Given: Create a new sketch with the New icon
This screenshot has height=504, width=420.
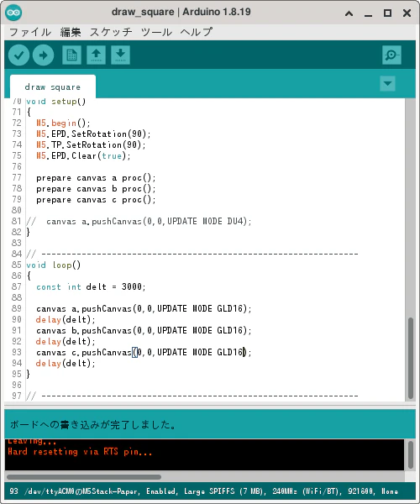Looking at the screenshot, I should 71,55.
